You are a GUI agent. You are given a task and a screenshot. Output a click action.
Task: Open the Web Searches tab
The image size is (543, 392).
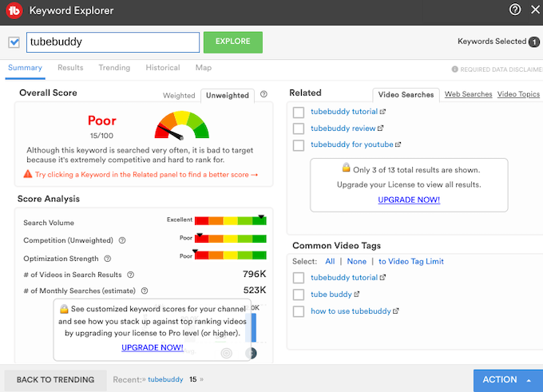(468, 94)
